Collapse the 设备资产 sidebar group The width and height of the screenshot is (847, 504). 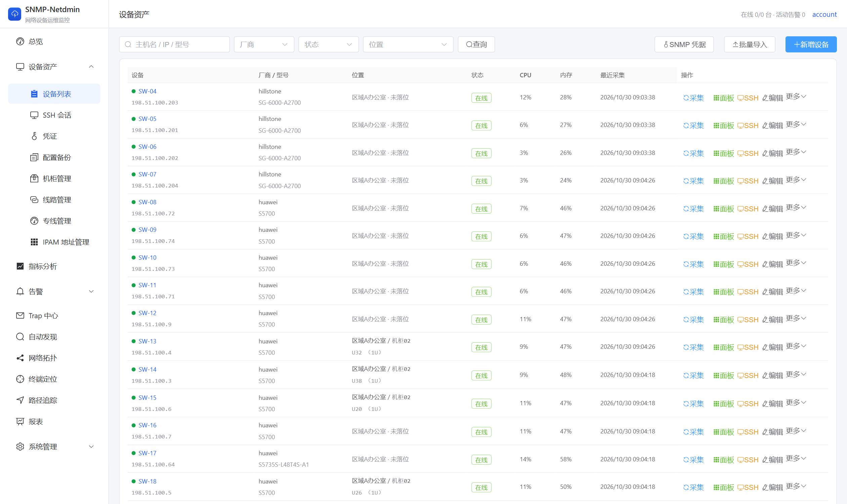54,67
